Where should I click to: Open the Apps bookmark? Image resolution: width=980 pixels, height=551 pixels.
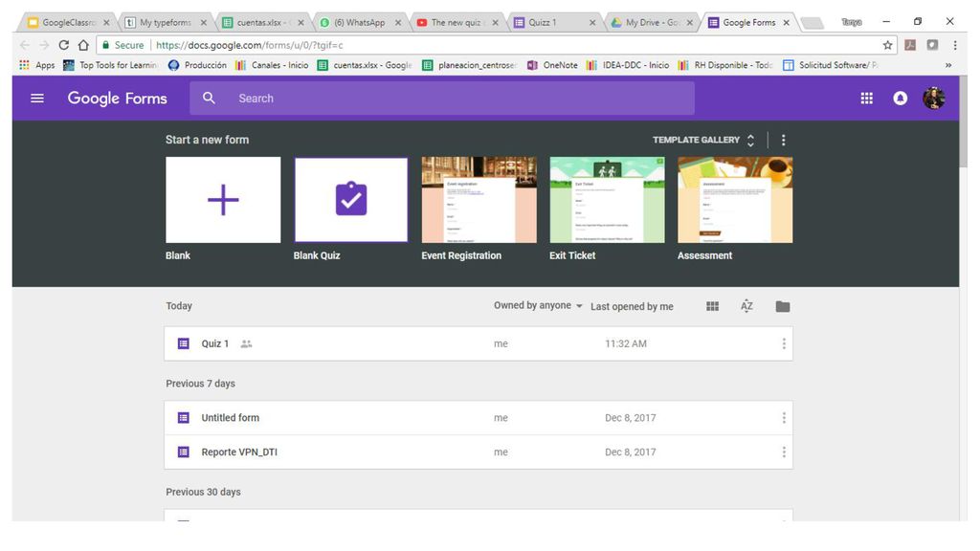(37, 65)
